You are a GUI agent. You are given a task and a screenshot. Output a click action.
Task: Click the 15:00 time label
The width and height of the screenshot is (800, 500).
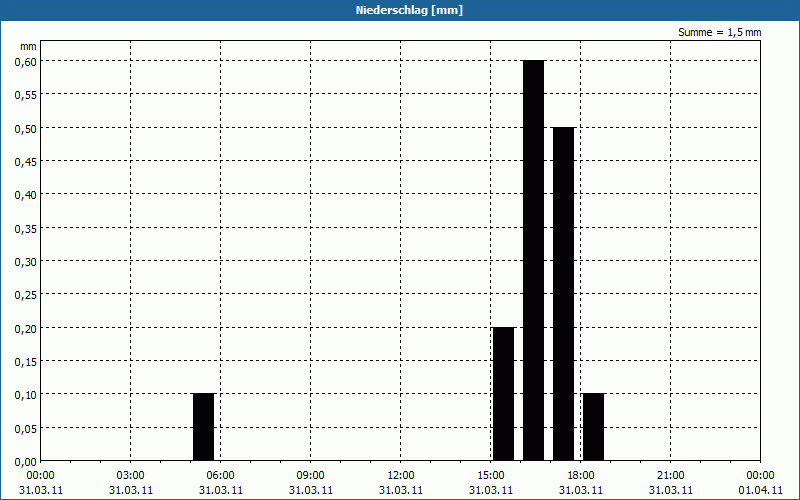(491, 476)
